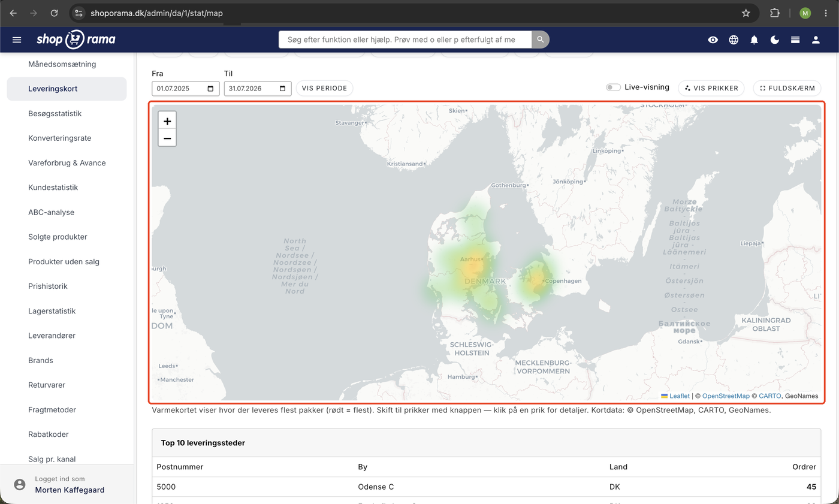839x504 pixels.
Task: Bookmark this page with star icon
Action: (746, 13)
